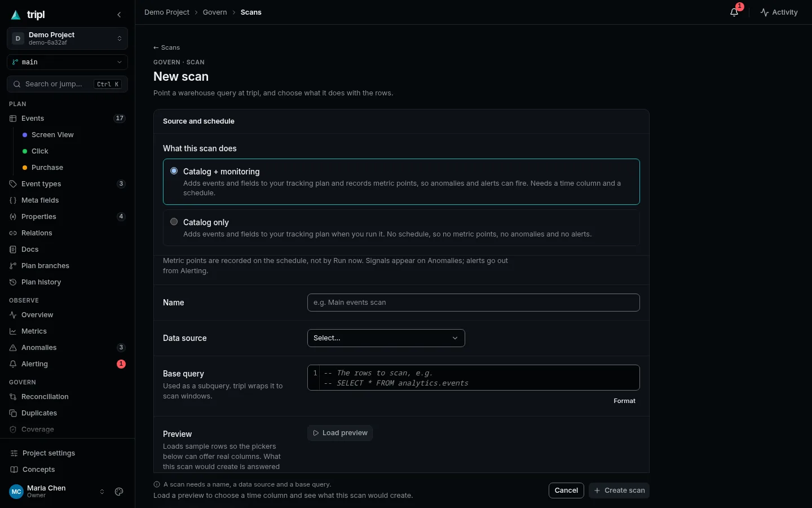Click the tripl logo icon
Viewport: 812px width, 508px height.
pyautogui.click(x=16, y=15)
